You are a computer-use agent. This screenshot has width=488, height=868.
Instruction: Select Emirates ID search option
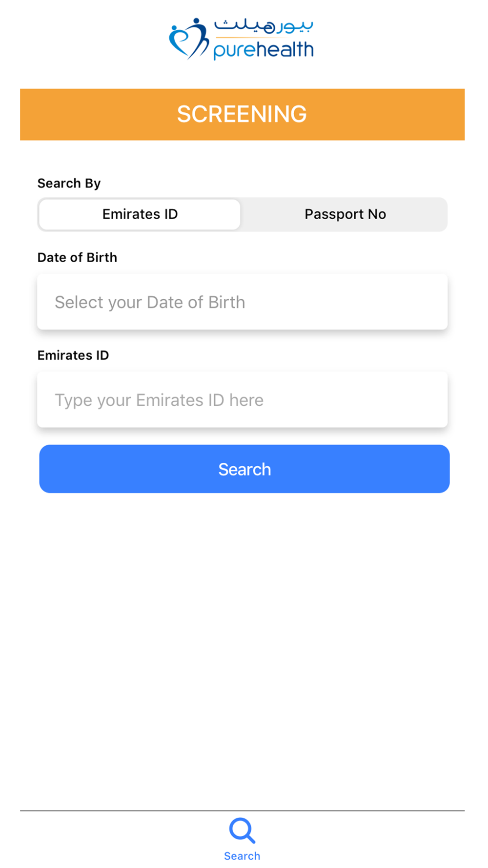point(140,214)
